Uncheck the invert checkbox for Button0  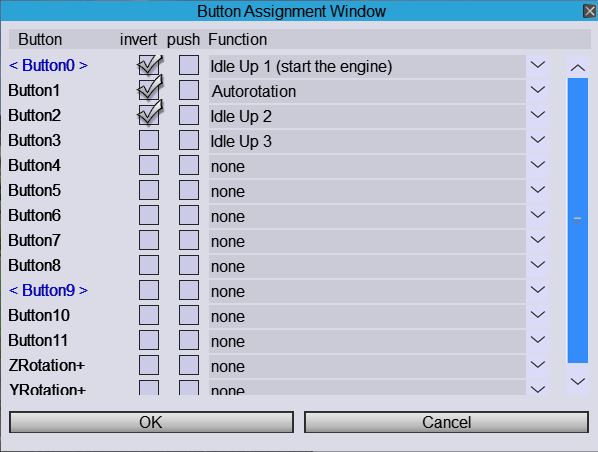(149, 65)
